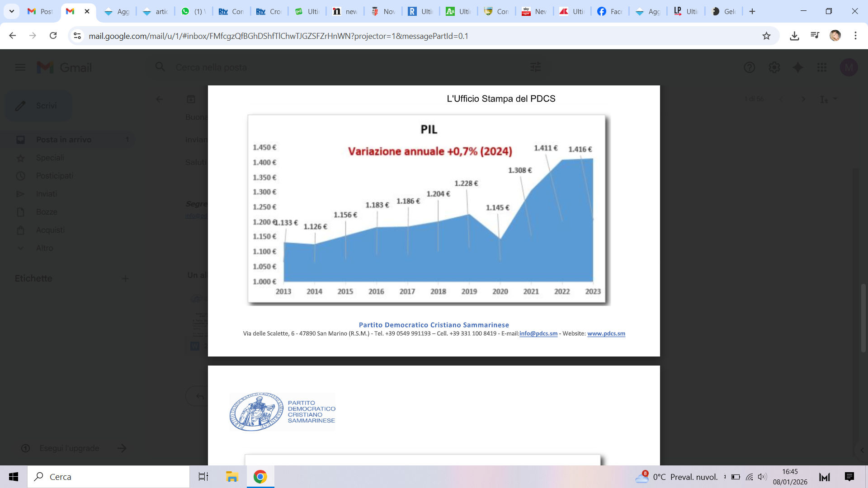Open the Windows Start menu
Screen dimensions: 868x488
[14, 477]
